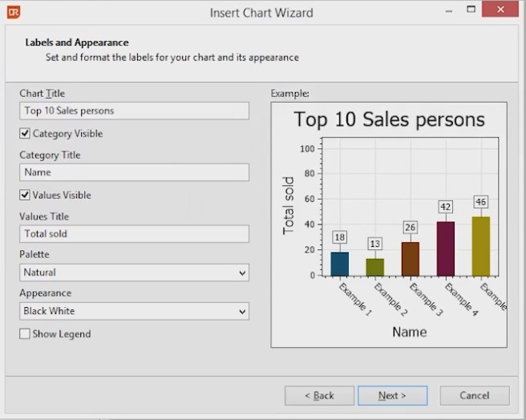Click the Next button
Image resolution: width=526 pixels, height=420 pixels.
(x=392, y=395)
